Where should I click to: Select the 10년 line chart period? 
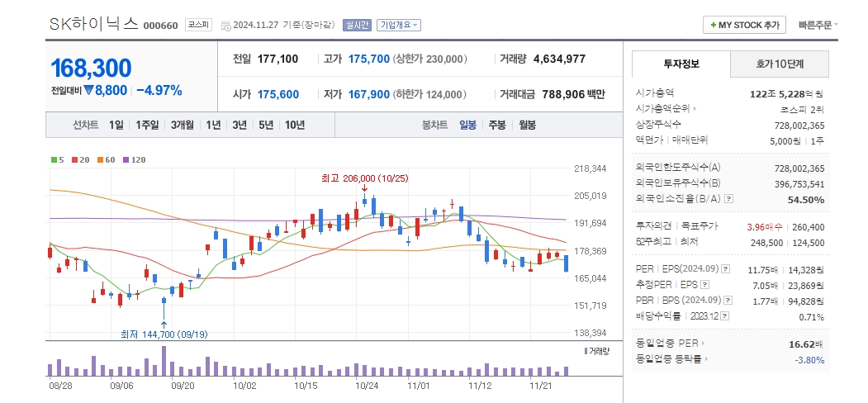click(295, 125)
